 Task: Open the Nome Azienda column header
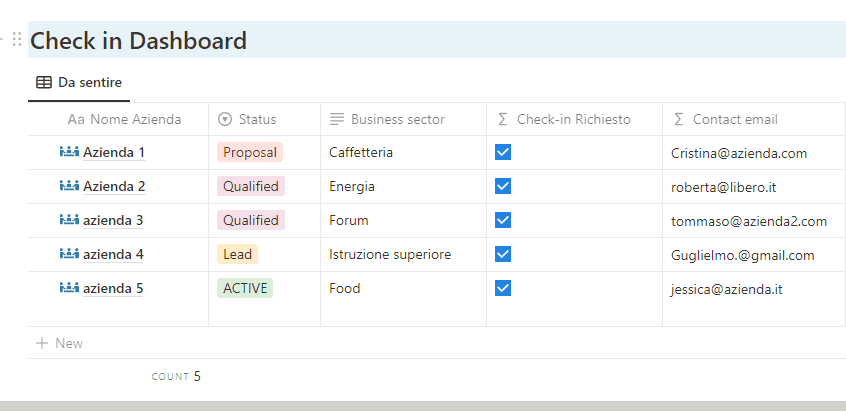tap(135, 119)
